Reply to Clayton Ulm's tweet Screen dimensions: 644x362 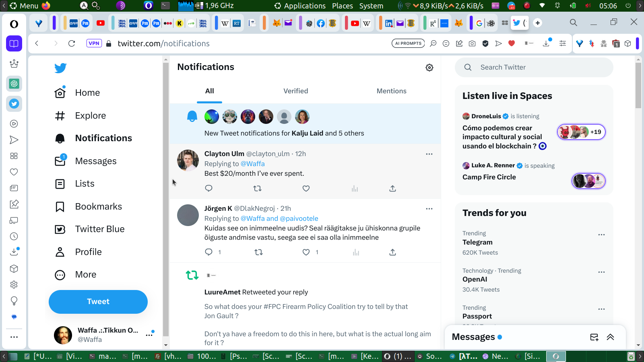(x=208, y=188)
